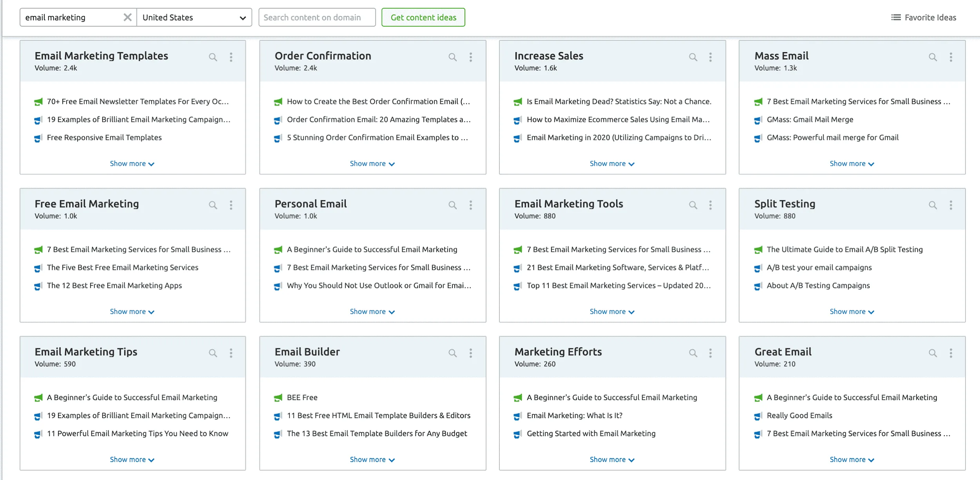Open options menu on Split Testing card
The width and height of the screenshot is (980, 480).
click(x=951, y=205)
